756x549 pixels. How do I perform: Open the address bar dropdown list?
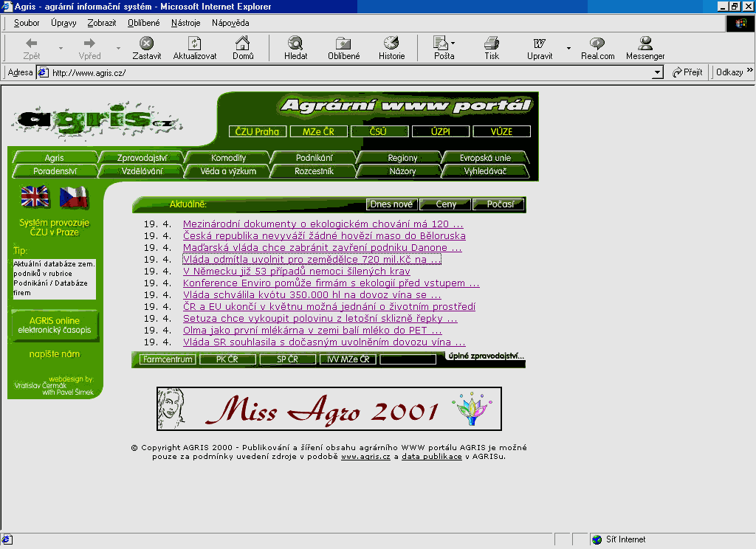click(x=656, y=73)
